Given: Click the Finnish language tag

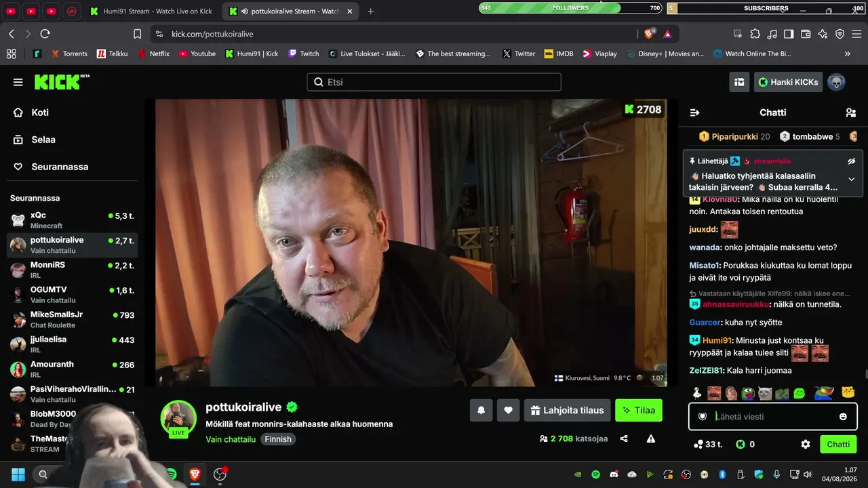Looking at the screenshot, I should click(278, 439).
